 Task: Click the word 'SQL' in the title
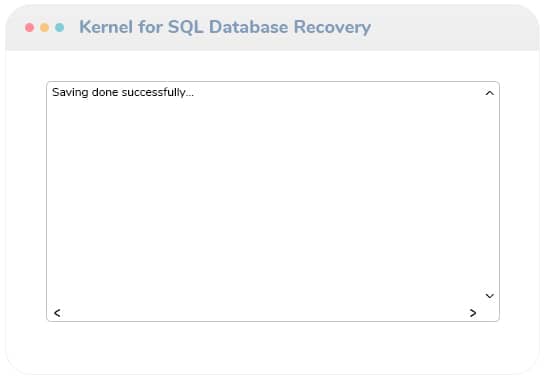click(x=186, y=27)
